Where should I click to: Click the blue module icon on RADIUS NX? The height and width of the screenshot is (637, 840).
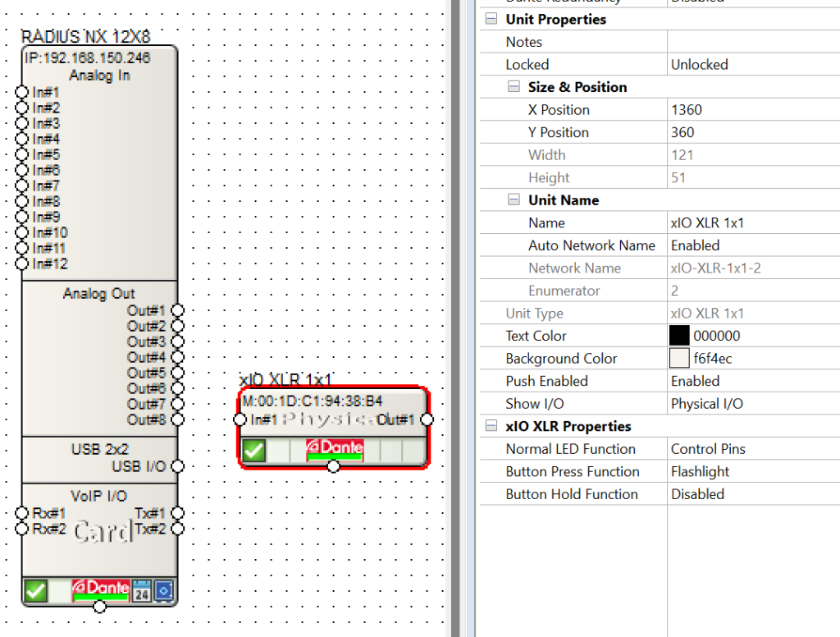pyautogui.click(x=164, y=591)
